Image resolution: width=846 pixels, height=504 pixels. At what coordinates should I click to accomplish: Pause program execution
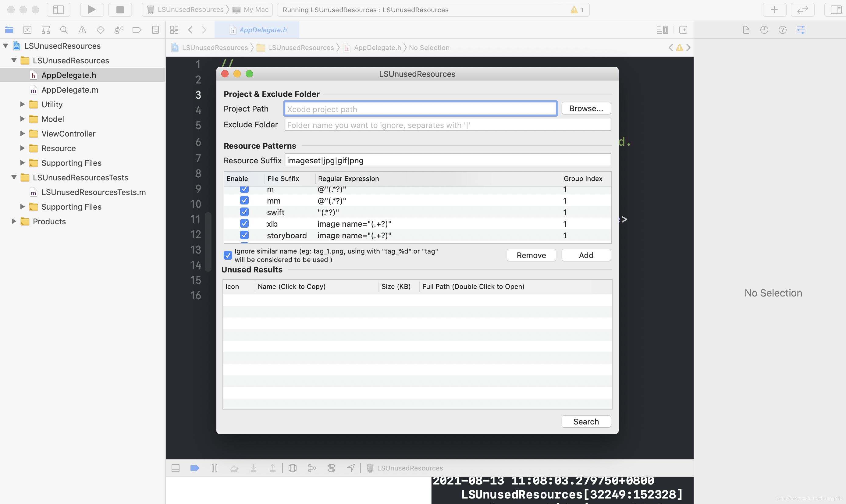[x=214, y=468]
